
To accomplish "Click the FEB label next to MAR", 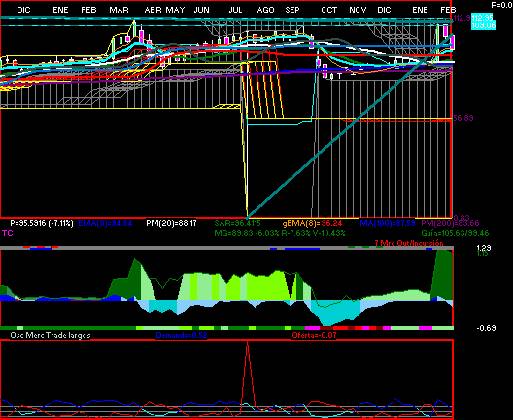I will [89, 10].
